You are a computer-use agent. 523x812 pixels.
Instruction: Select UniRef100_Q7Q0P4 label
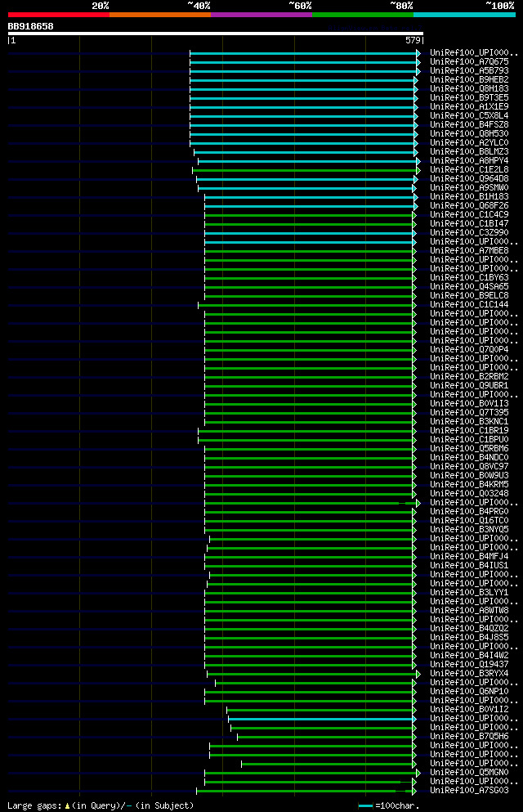pos(469,349)
